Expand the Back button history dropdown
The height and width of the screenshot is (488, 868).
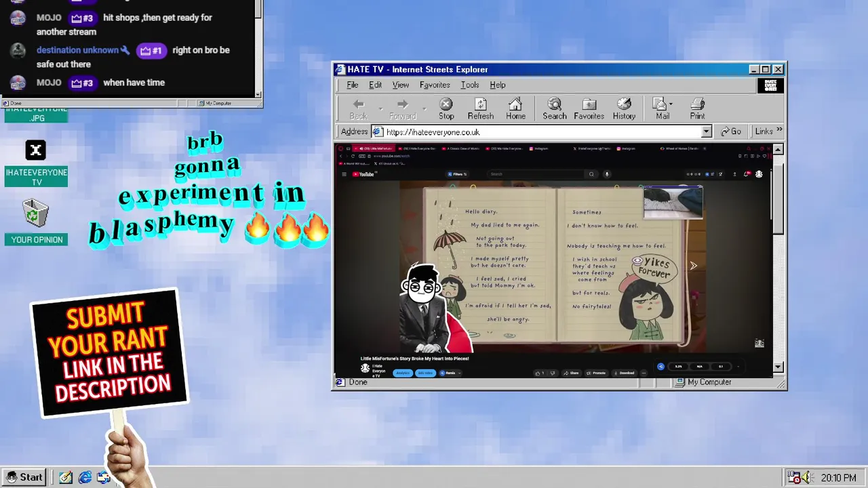(x=380, y=108)
